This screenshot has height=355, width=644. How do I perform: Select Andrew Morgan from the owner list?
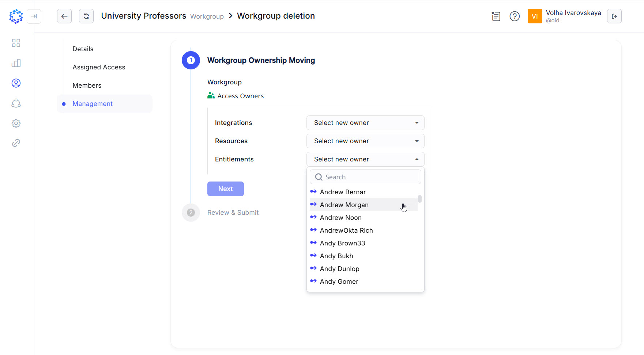[x=344, y=205]
